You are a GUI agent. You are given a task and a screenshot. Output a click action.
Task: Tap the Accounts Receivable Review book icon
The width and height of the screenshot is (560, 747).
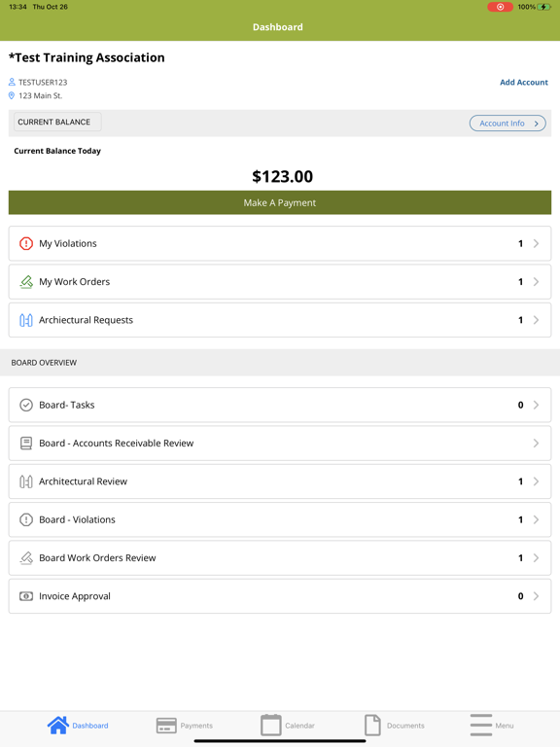pos(26,444)
